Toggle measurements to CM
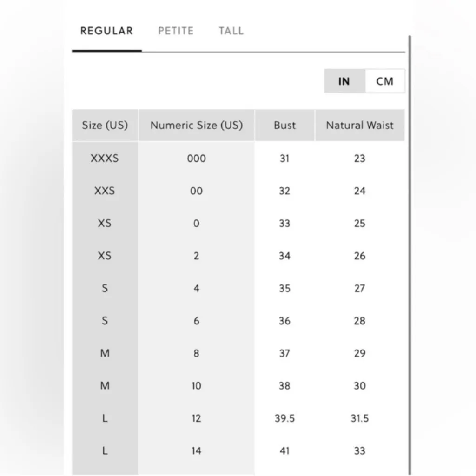The height and width of the screenshot is (476, 476). point(384,81)
